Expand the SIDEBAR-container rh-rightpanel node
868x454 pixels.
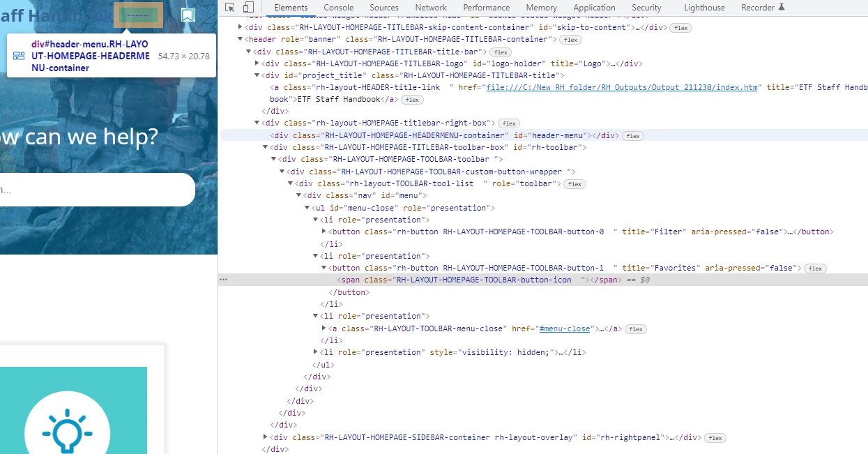(266, 437)
